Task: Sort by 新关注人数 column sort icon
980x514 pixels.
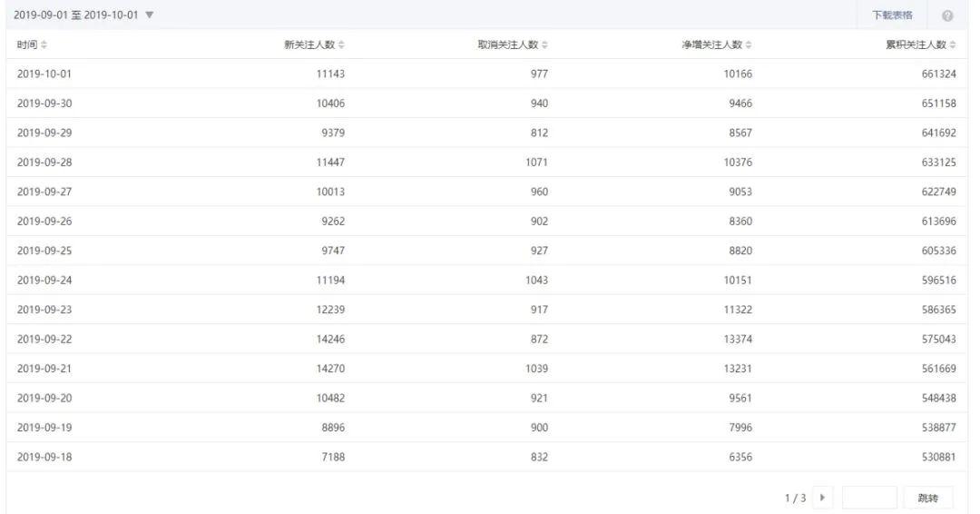Action: (x=341, y=45)
